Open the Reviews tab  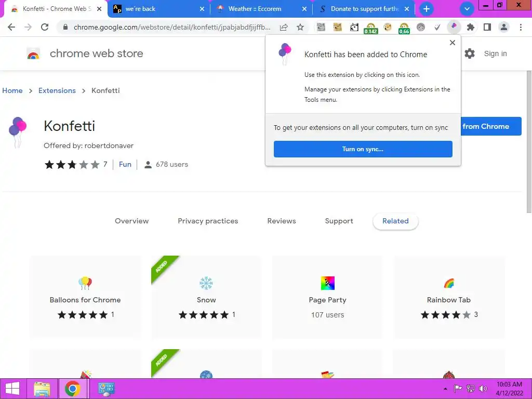pyautogui.click(x=281, y=221)
